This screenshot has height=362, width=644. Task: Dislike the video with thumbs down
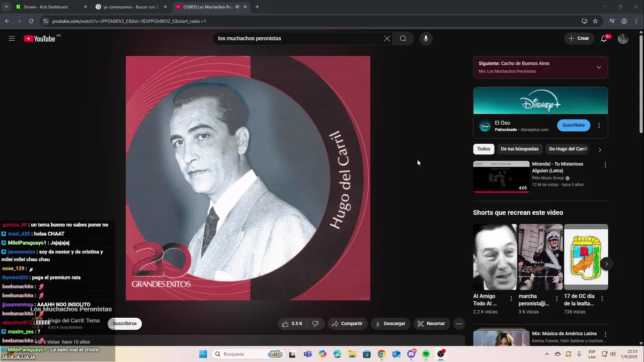(x=315, y=324)
